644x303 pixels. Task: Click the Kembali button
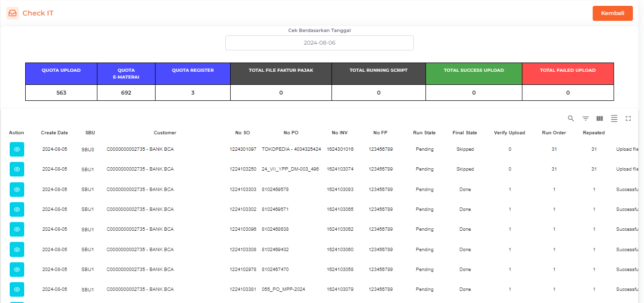point(613,13)
